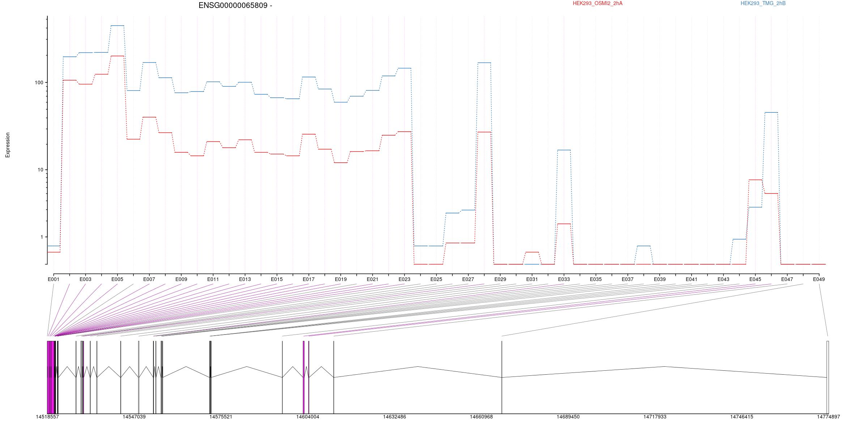Select the HEK293_TMG_2hB legend label
This screenshot has height=434, width=868.
pyautogui.click(x=763, y=3)
